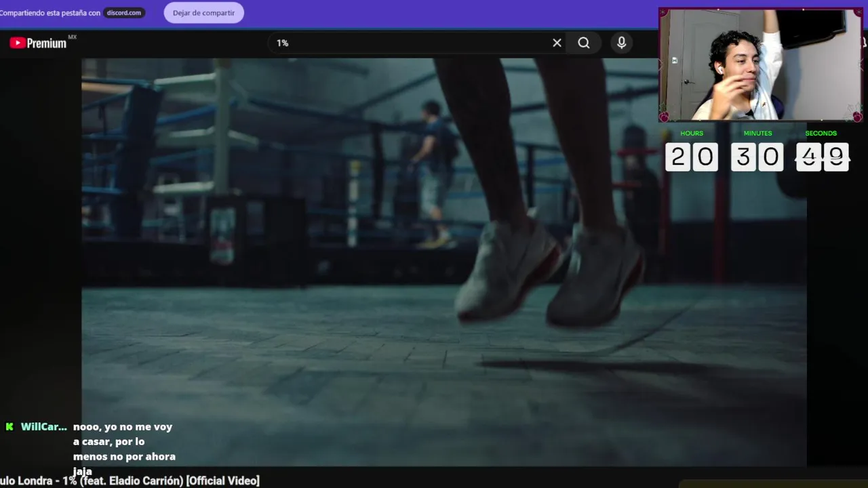This screenshot has width=868, height=488.
Task: Click the MINUTES label on the timer
Action: (757, 134)
